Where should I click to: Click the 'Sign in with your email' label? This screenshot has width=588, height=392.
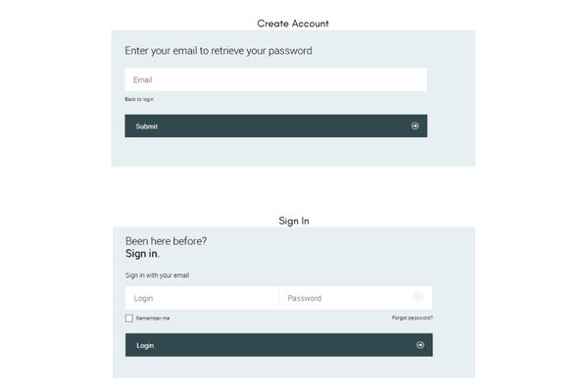[157, 275]
